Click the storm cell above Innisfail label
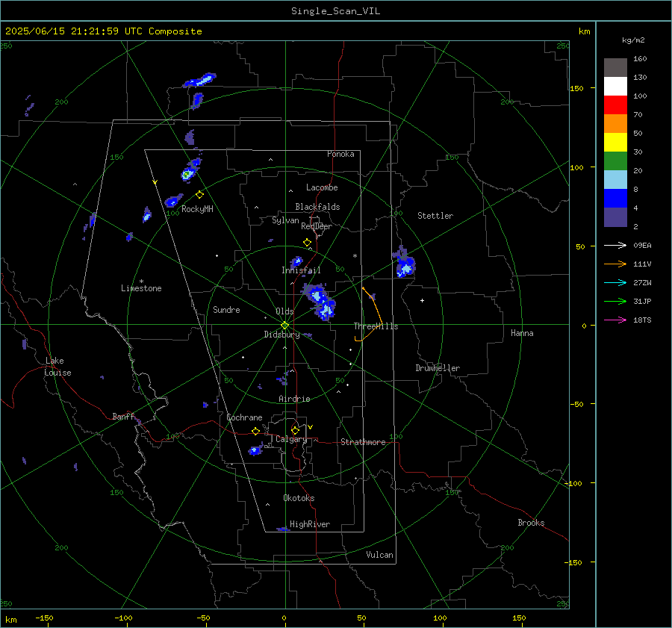The width and height of the screenshot is (672, 628). (x=296, y=261)
